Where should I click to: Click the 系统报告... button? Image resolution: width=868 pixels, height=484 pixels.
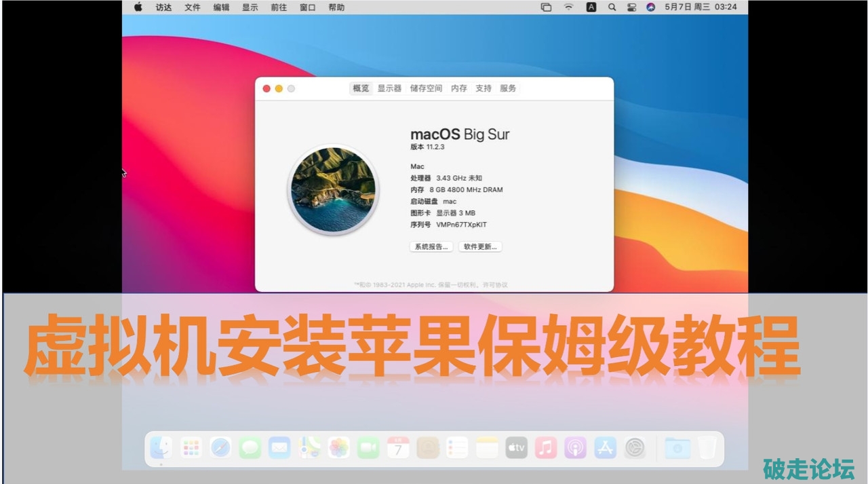pyautogui.click(x=431, y=247)
